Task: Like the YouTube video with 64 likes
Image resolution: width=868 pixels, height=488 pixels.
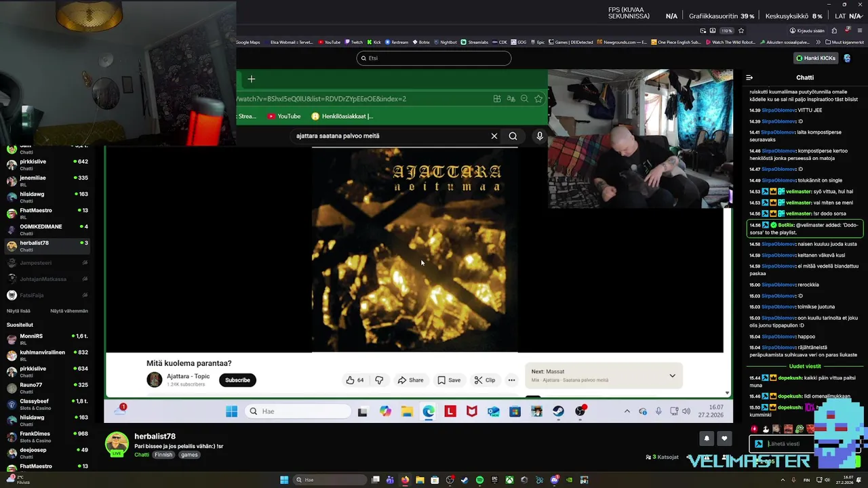Action: (355, 380)
